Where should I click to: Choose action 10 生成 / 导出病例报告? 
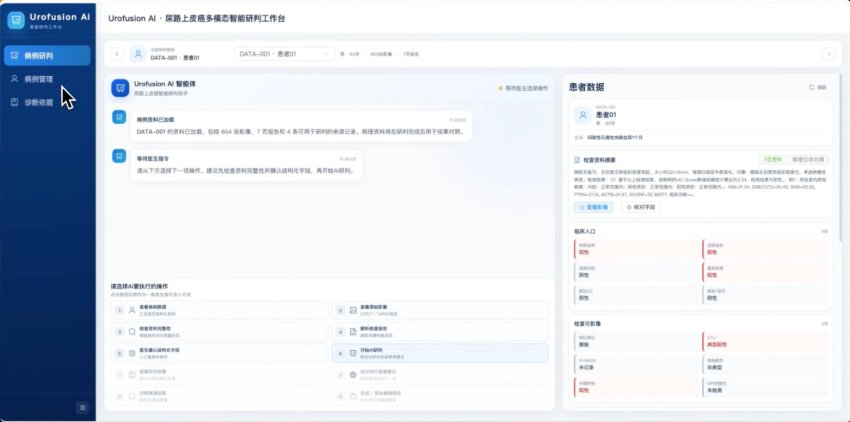(x=440, y=396)
